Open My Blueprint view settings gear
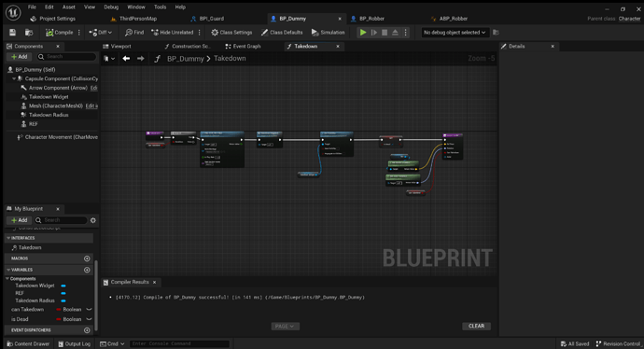 click(x=93, y=220)
